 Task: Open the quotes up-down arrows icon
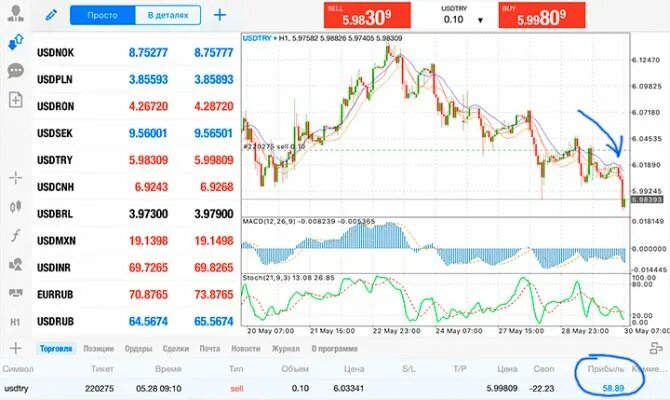(15, 42)
